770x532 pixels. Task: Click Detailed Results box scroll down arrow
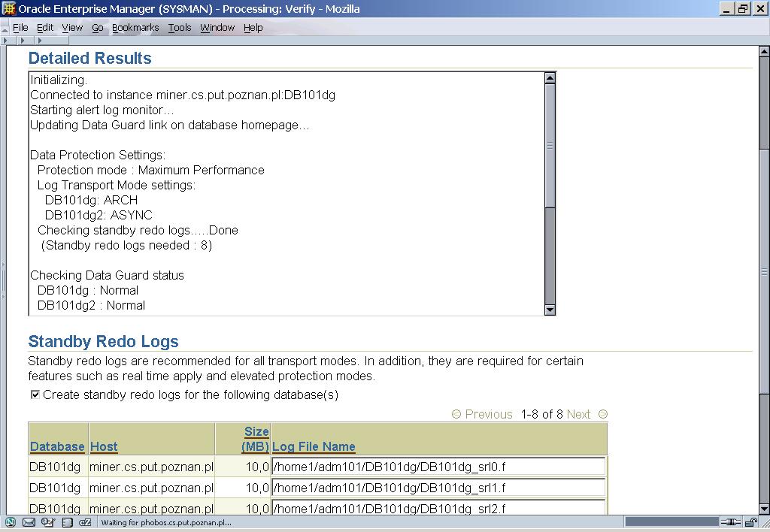tap(550, 310)
